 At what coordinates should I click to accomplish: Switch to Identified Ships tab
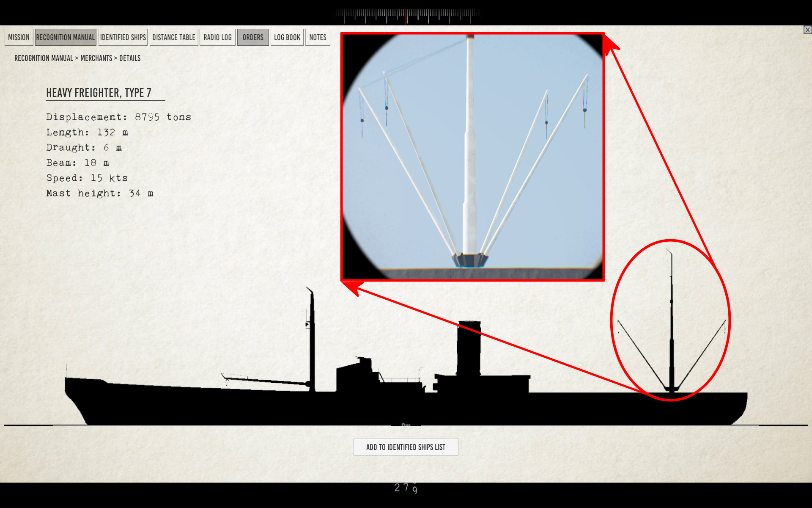pyautogui.click(x=123, y=37)
